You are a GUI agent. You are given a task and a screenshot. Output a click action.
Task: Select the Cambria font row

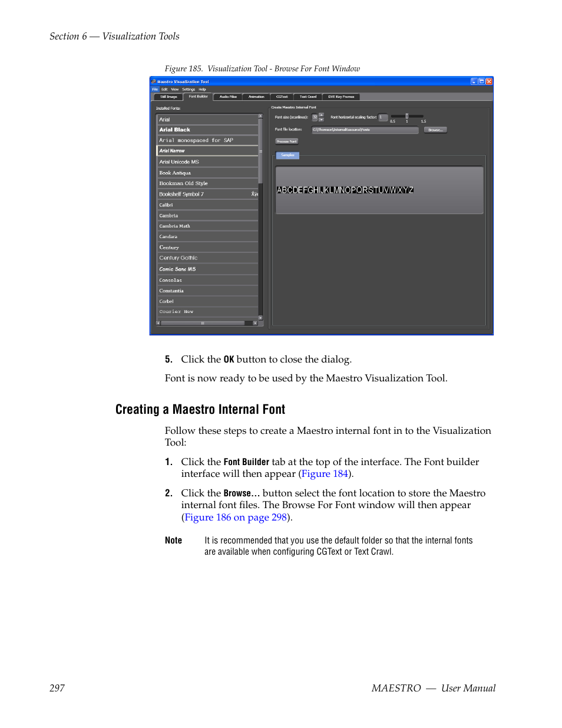pyautogui.click(x=207, y=216)
